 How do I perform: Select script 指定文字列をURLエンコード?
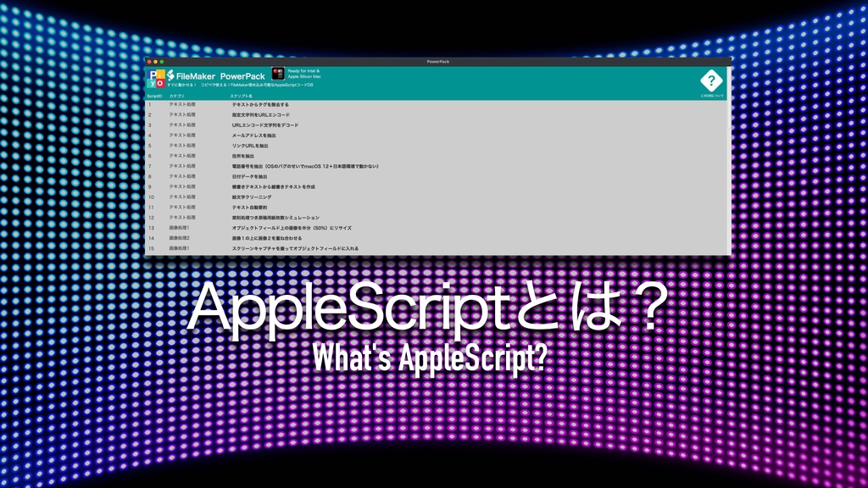[x=261, y=115]
